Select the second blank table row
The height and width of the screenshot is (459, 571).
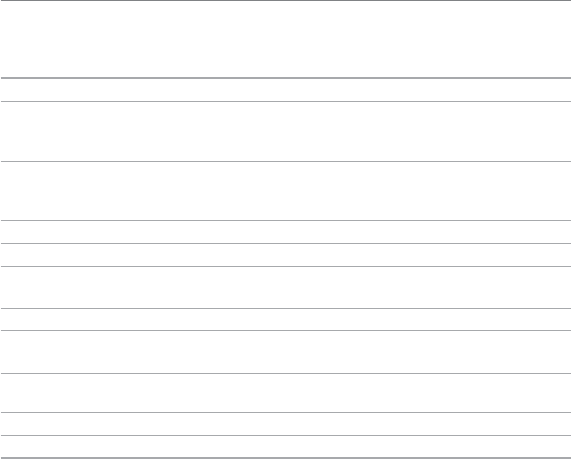point(286,132)
